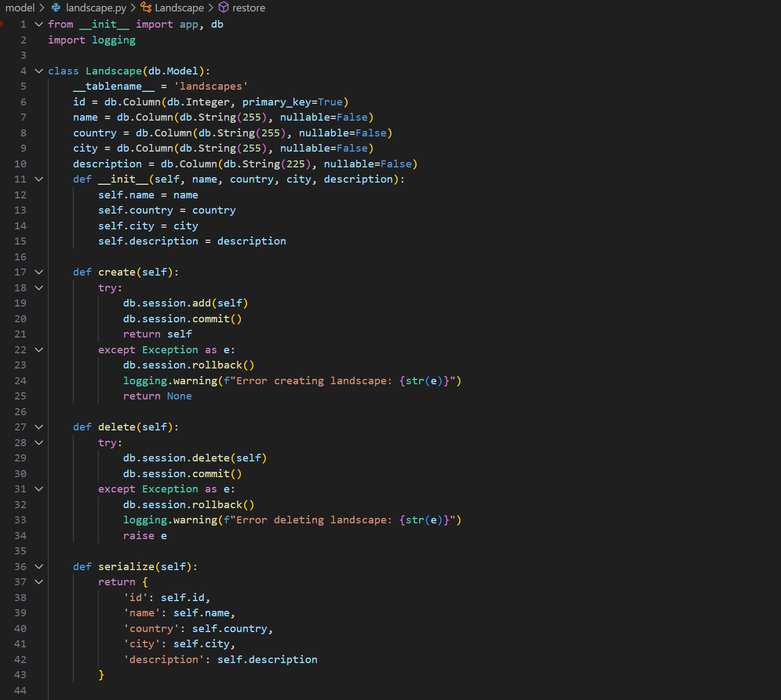Image resolution: width=781 pixels, height=700 pixels.
Task: Click 'rollback' on line 23
Action: coord(217,365)
